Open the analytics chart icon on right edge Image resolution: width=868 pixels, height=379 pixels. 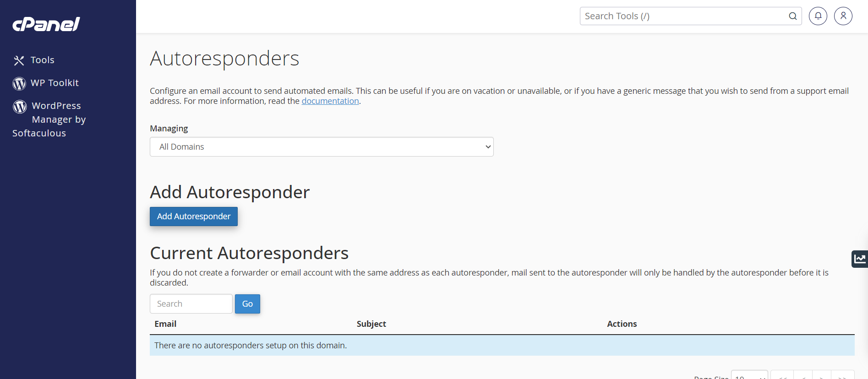pyautogui.click(x=860, y=259)
